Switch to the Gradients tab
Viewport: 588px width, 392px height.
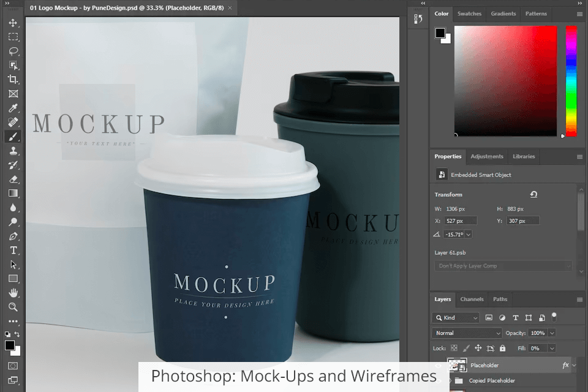[x=503, y=13]
